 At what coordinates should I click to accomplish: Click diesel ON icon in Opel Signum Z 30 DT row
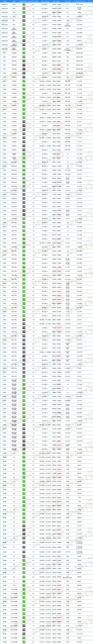[24, 215]
